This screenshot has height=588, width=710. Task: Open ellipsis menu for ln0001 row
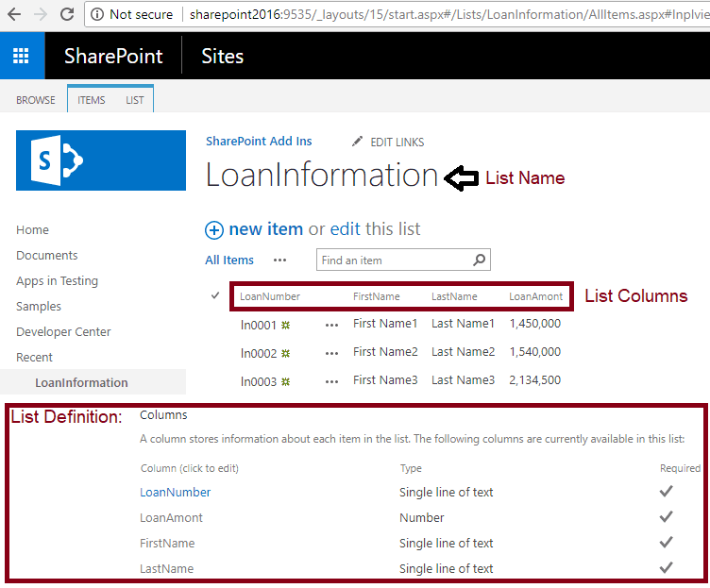coord(332,325)
